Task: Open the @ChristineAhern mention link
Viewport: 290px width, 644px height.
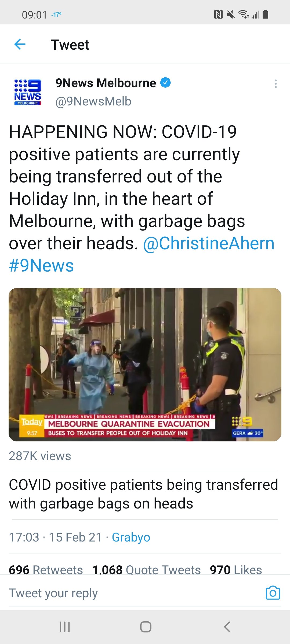Action: (x=209, y=243)
